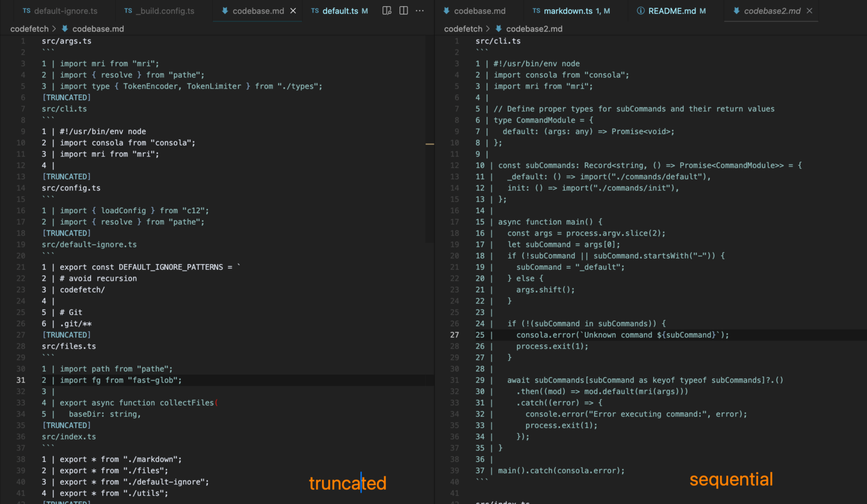Click the export from './markdown' line
The image size is (867, 504).
coord(112,459)
